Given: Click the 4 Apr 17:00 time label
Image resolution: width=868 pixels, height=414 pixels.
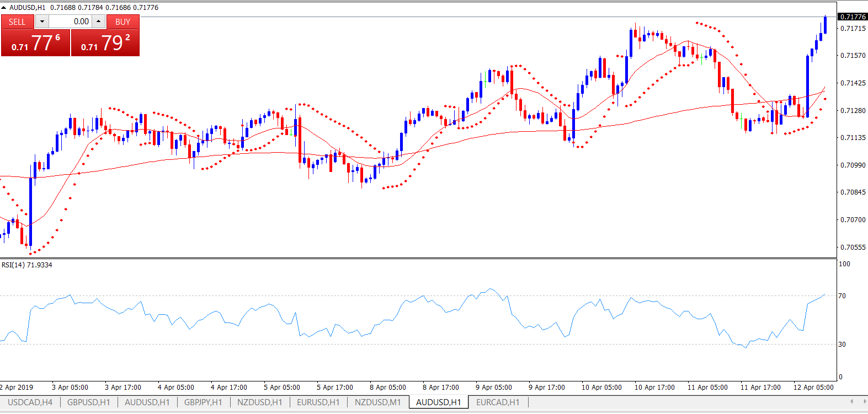Looking at the screenshot, I should 229,388.
